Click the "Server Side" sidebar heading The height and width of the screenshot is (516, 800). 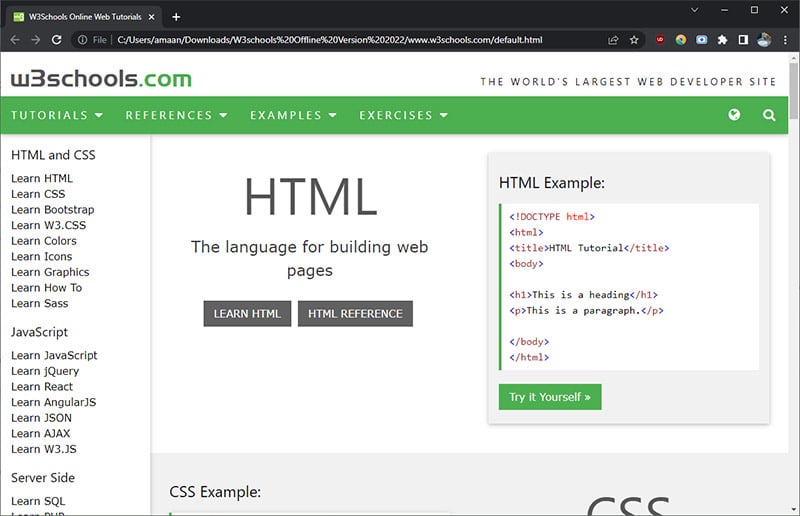tap(43, 478)
